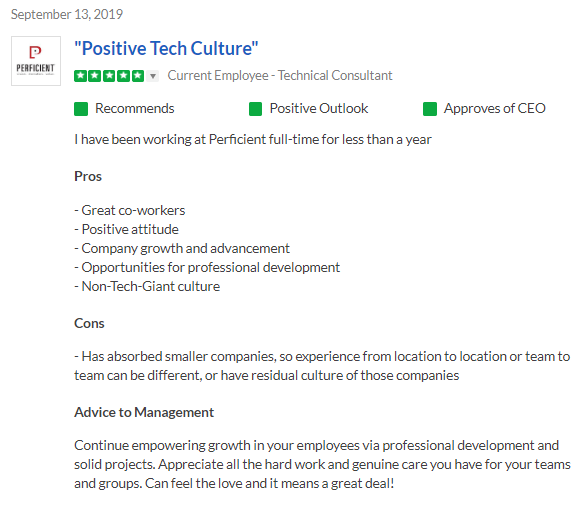Click the Approves of CEO label

click(495, 109)
